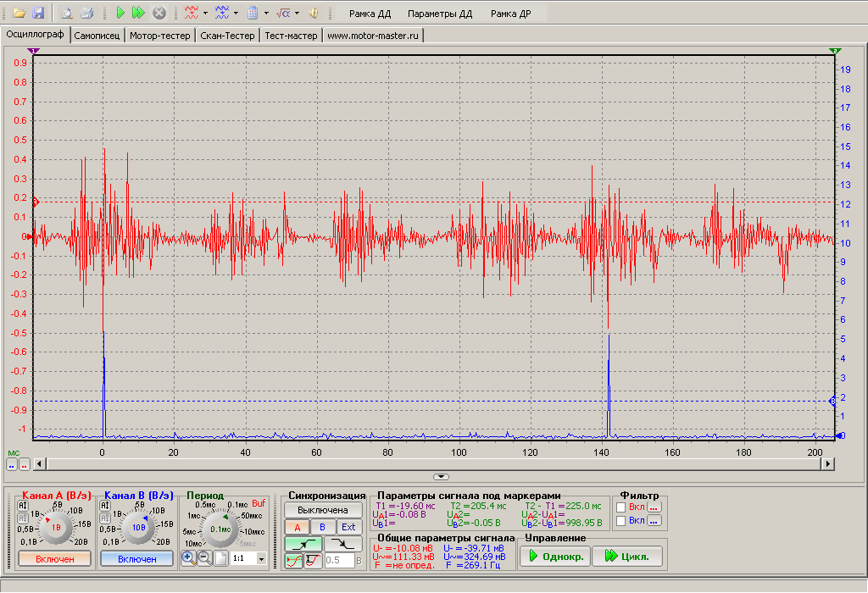
Task: Open dropdown arrow next to calculator icon
Action: 266,13
